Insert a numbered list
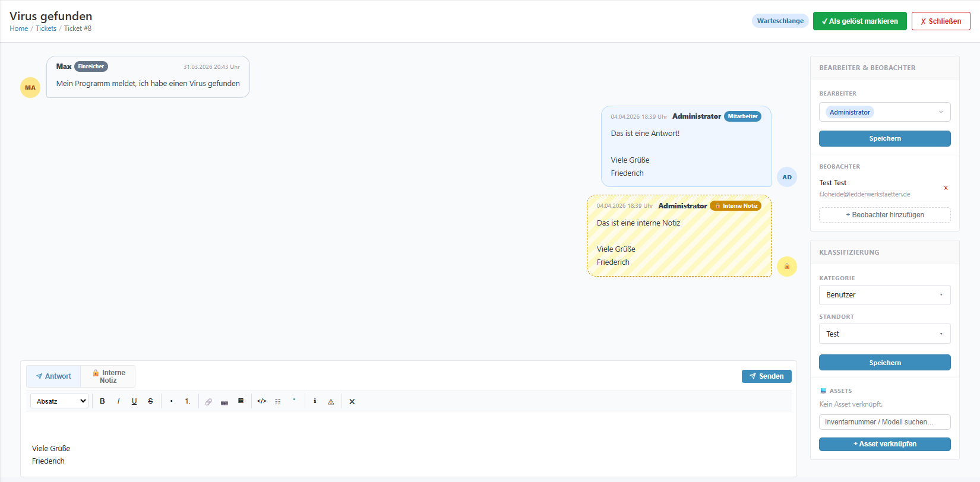 188,401
